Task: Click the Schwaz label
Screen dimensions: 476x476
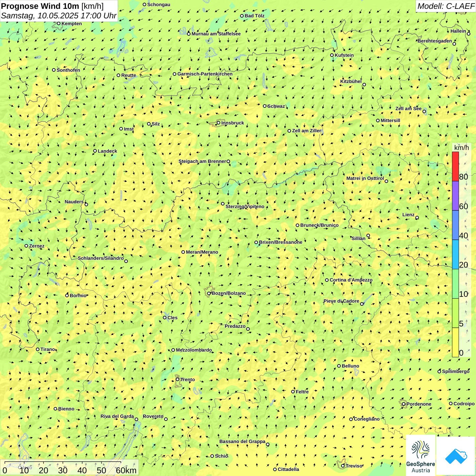Action: coord(276,106)
